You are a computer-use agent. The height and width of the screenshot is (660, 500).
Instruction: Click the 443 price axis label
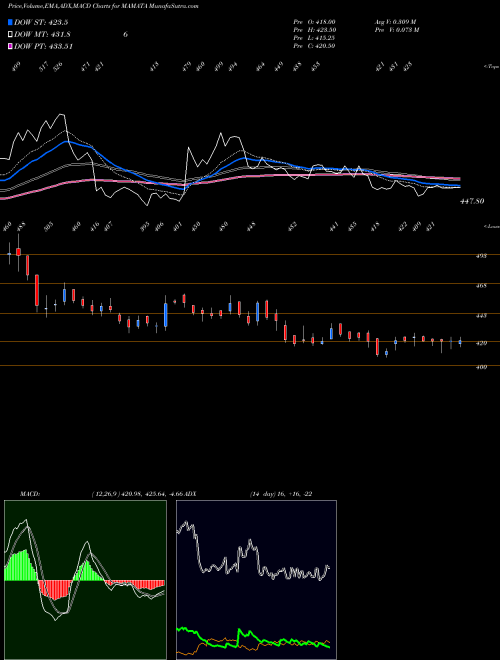[x=482, y=315]
